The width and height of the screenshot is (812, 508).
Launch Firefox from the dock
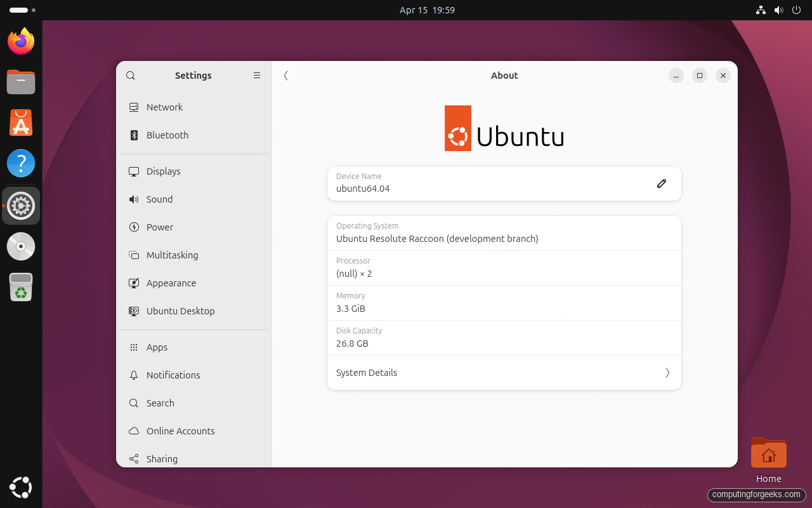(21, 41)
